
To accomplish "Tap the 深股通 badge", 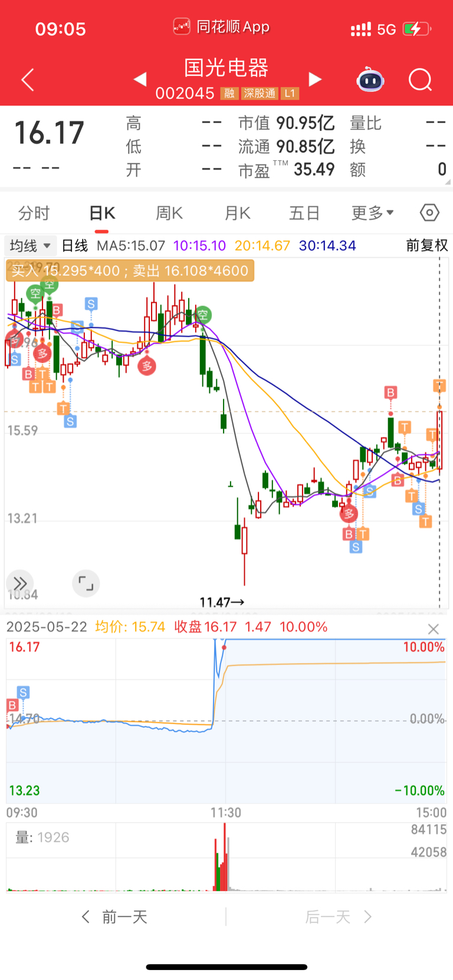I will [x=260, y=94].
